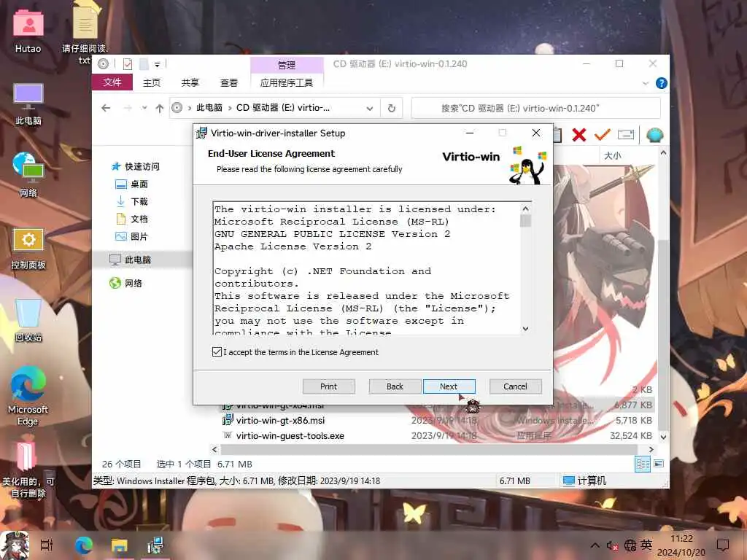Click the red X delete icon in Explorer
Image resolution: width=747 pixels, height=560 pixels.
[x=578, y=135]
